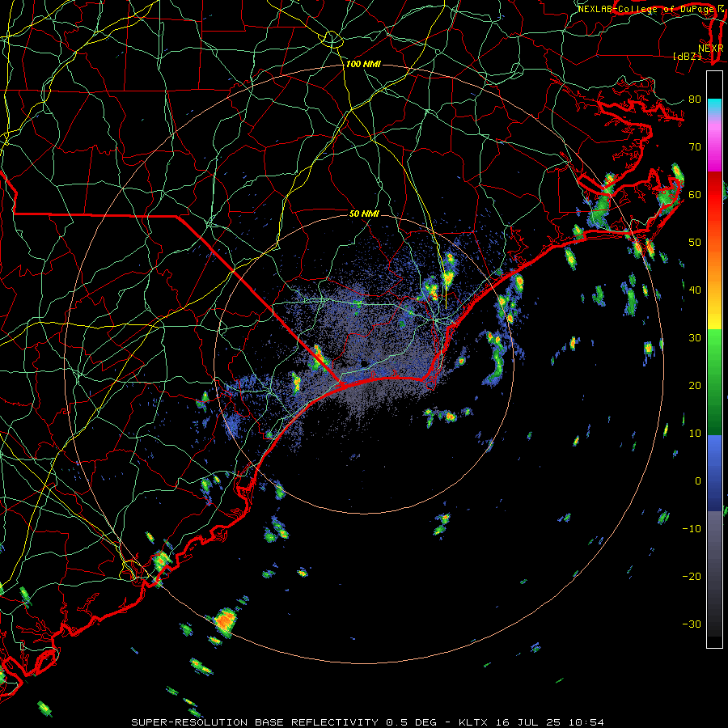Click the [dBZ] unit label
This screenshot has width=728, height=728.
687,56
